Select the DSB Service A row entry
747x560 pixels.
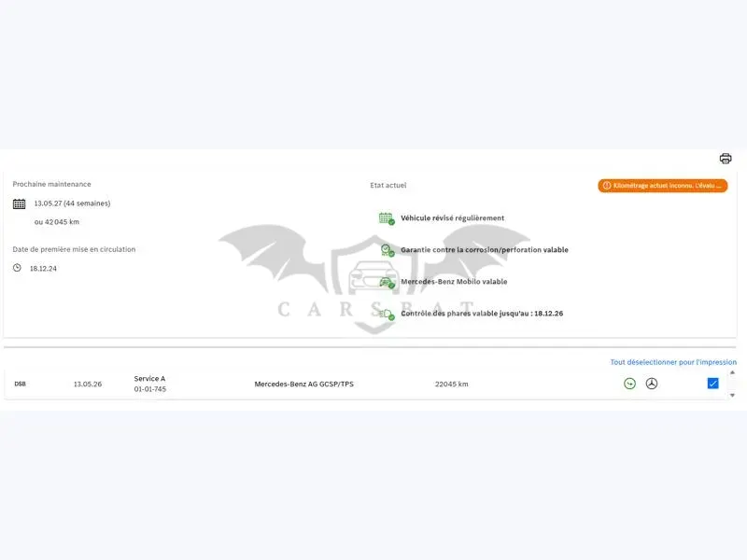tap(367, 384)
